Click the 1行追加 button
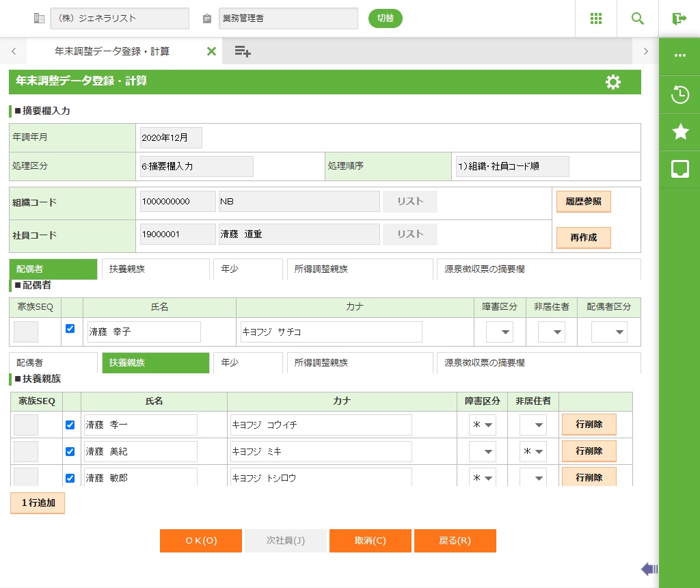 tap(38, 503)
